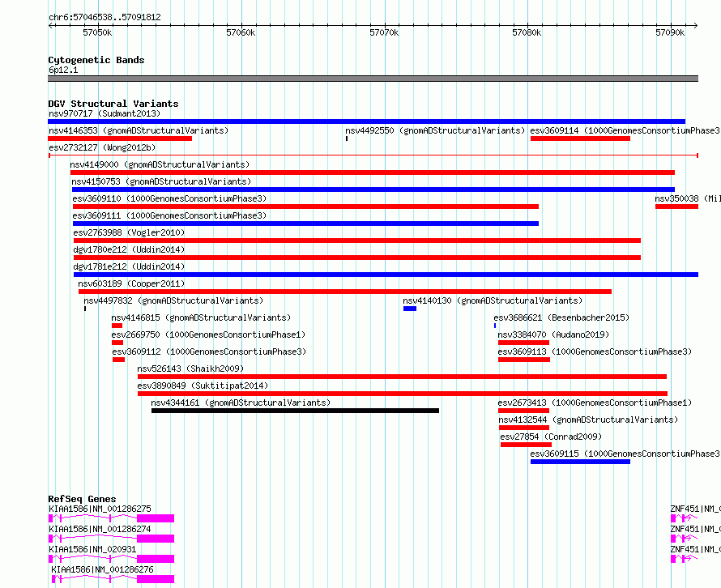
Task: Select the nsv970717 blue variant bar
Action: pyautogui.click(x=366, y=121)
